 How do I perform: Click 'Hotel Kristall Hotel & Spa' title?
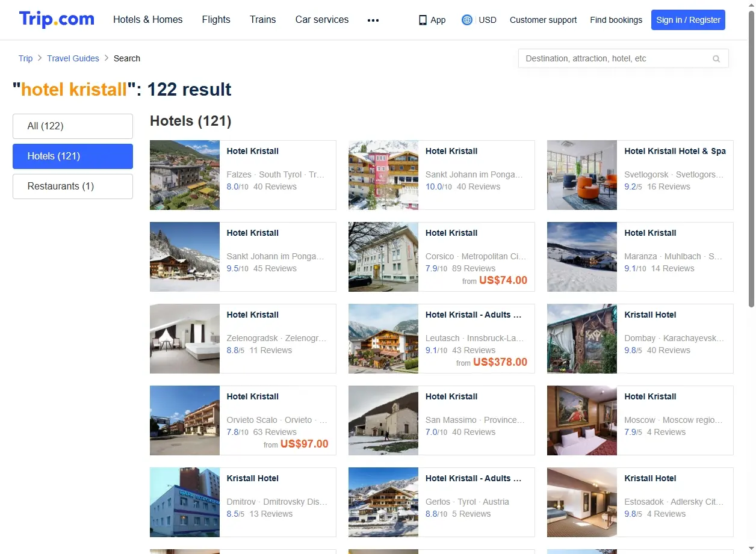point(675,151)
